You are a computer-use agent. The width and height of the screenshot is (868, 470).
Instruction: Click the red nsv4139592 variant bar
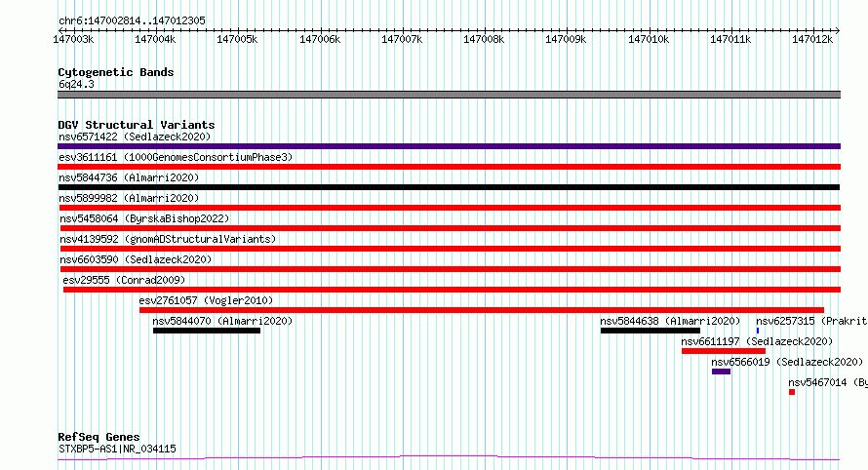(451, 249)
